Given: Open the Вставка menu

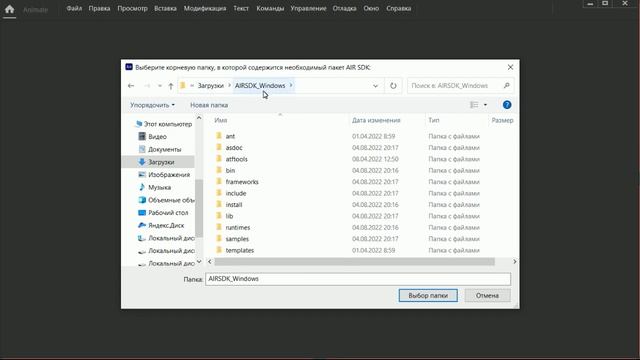Looking at the screenshot, I should click(165, 8).
